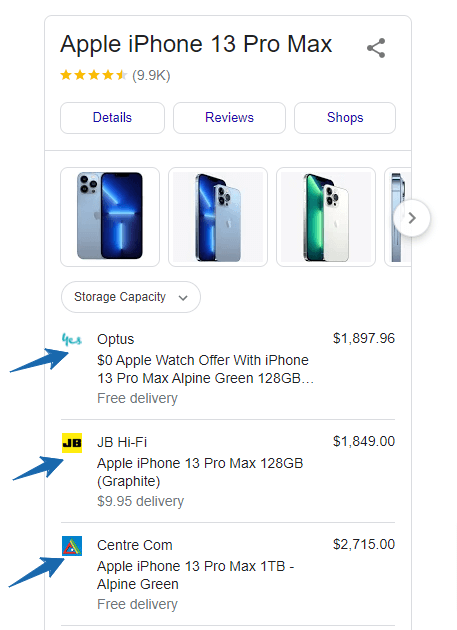Image resolution: width=457 pixels, height=630 pixels.
Task: Open the JB Hi-Fi Graphite 128GB listing
Action: tap(200, 472)
